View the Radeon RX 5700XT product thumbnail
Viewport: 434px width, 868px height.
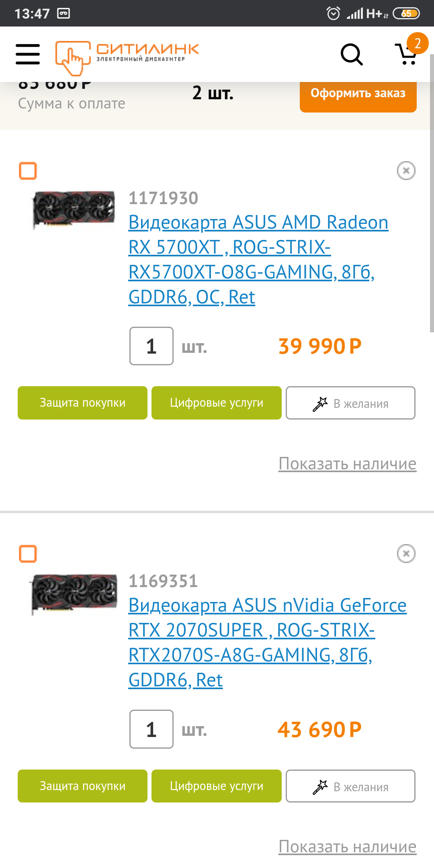pos(74,209)
